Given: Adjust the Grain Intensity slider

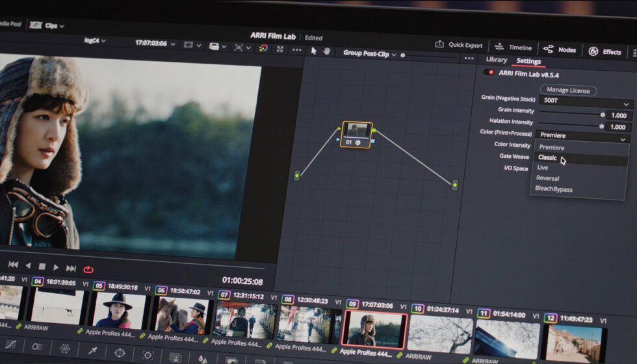Looking at the screenshot, I should [x=572, y=114].
